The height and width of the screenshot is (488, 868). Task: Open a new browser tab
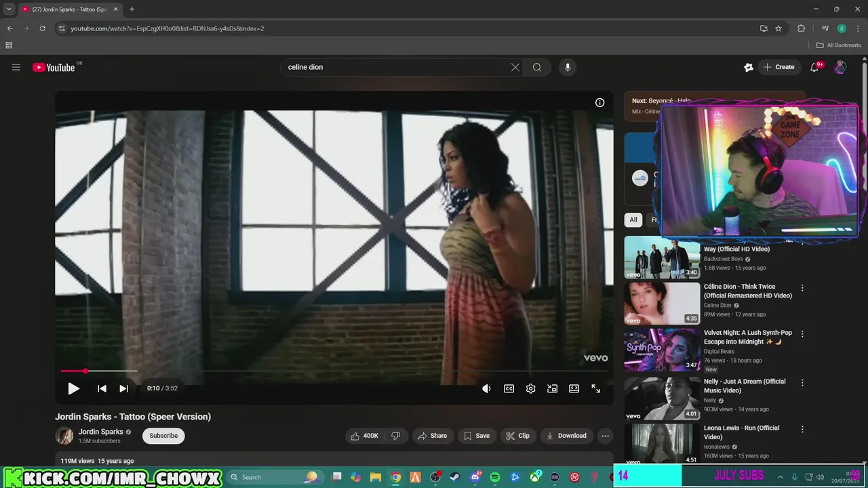point(132,9)
